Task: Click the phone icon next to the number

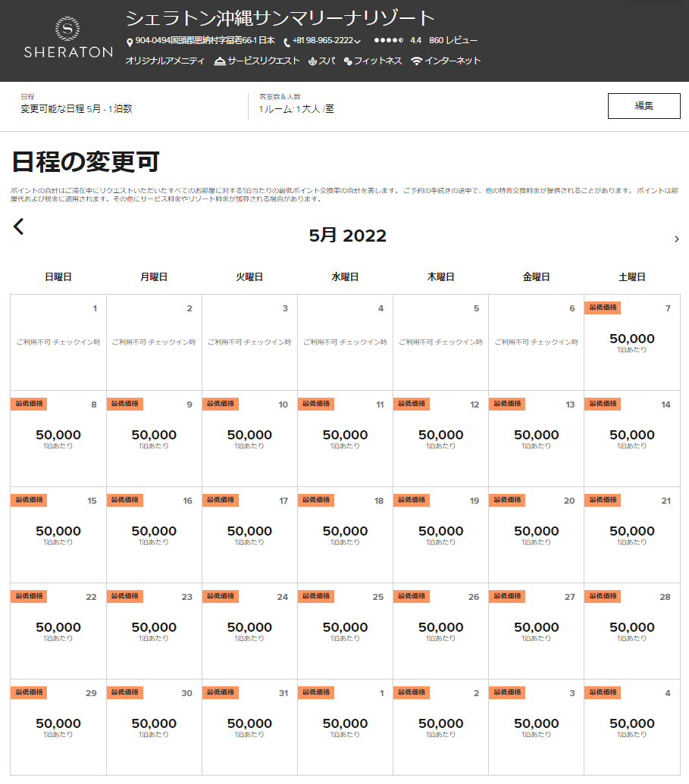Action: click(287, 42)
